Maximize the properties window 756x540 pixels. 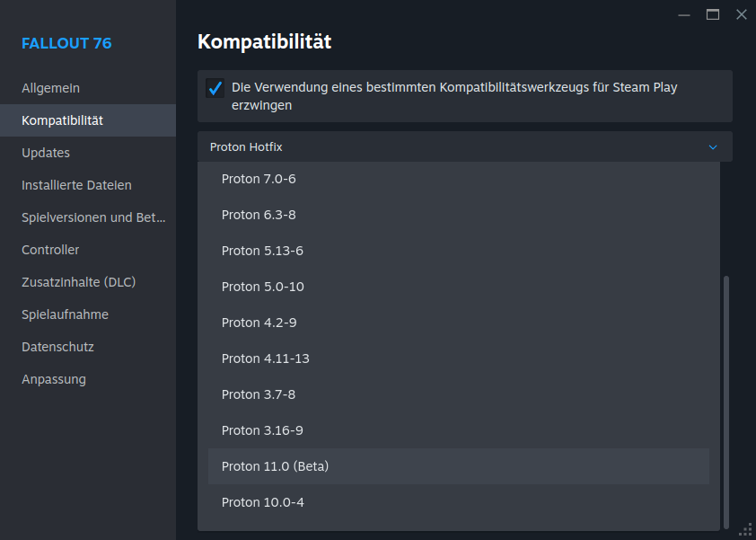pyautogui.click(x=713, y=14)
